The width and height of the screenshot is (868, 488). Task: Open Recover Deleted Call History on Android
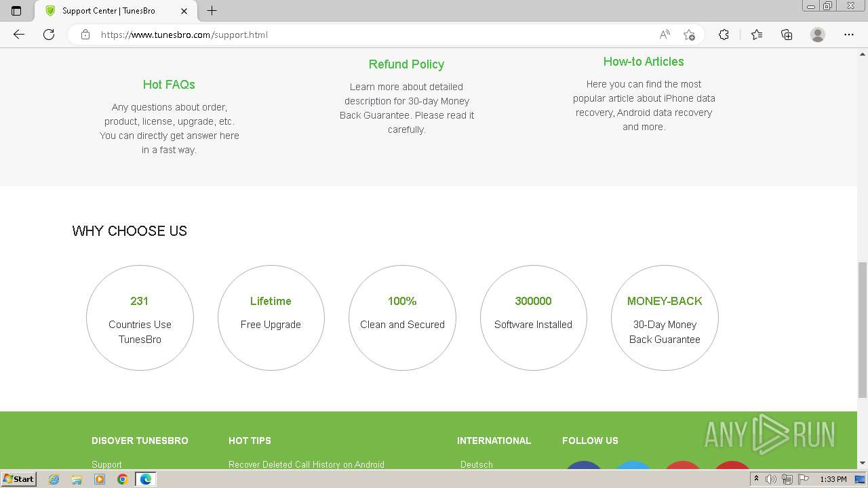pos(307,464)
